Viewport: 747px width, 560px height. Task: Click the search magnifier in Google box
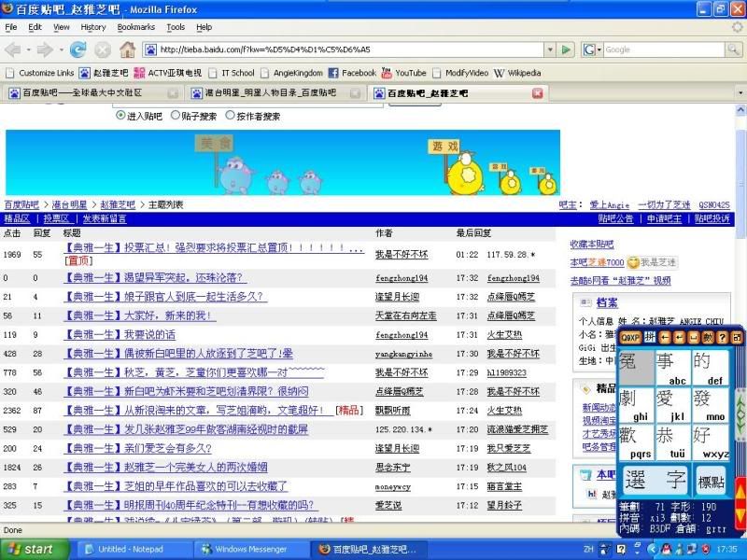tap(733, 49)
